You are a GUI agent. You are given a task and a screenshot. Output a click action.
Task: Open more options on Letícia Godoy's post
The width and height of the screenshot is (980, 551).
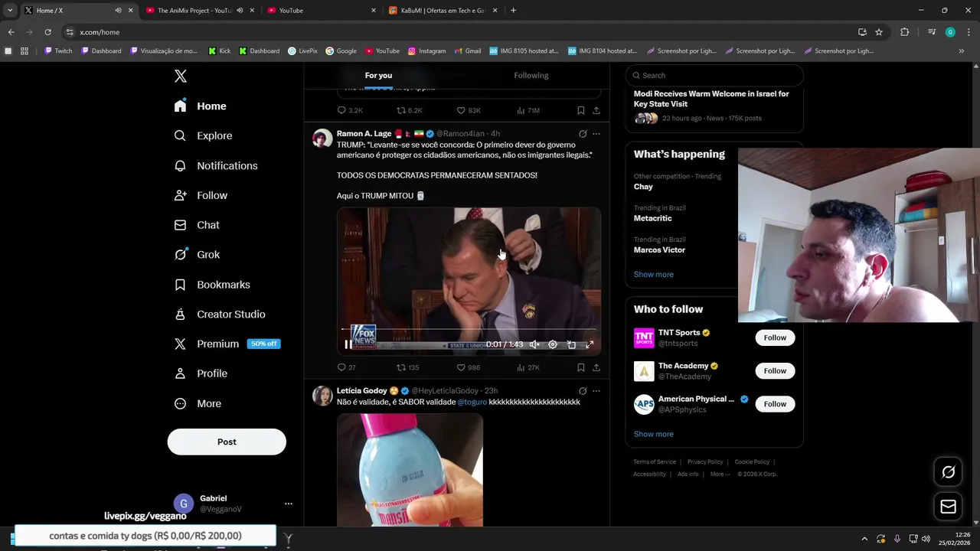coord(596,391)
